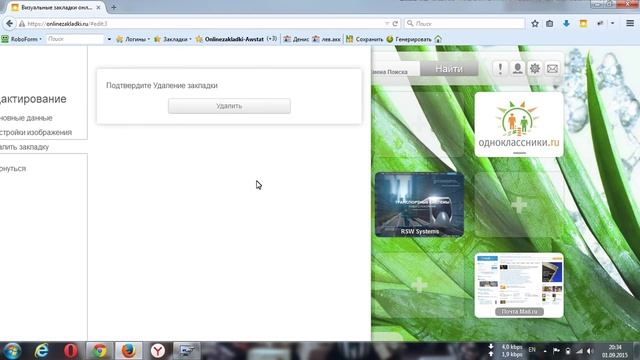Go back with the browser back arrow
This screenshot has width=640, height=360.
pyautogui.click(x=9, y=24)
